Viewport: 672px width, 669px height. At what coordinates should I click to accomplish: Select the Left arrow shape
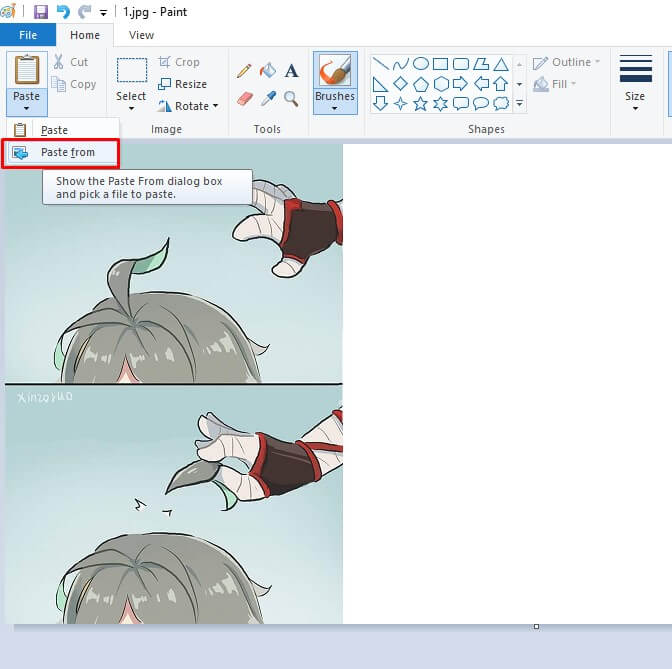pyautogui.click(x=481, y=84)
